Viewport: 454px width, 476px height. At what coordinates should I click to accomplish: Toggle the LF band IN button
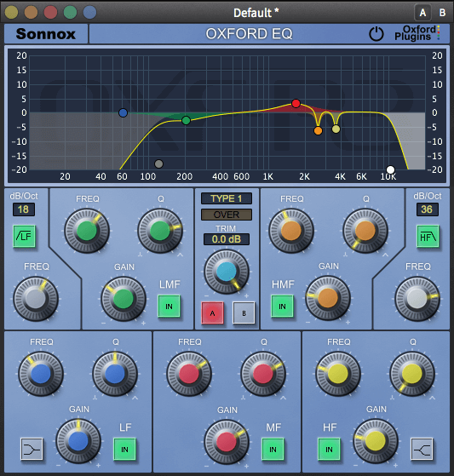pyautogui.click(x=124, y=450)
